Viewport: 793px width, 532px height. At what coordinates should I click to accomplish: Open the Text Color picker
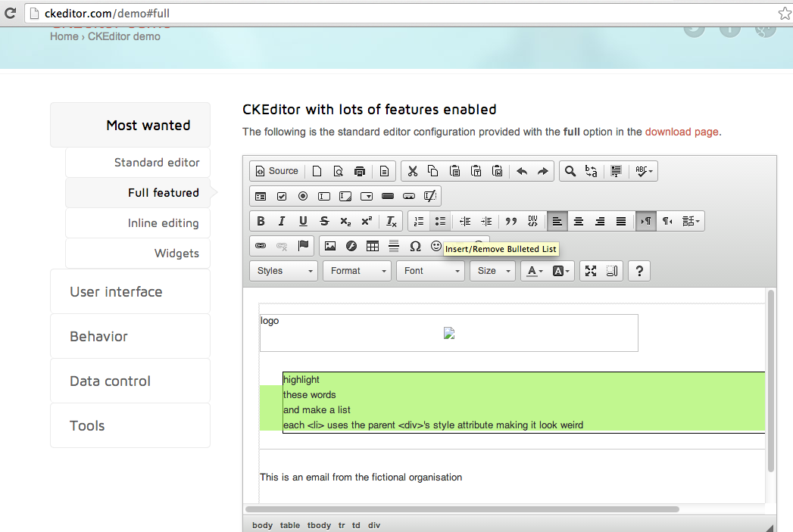535,271
